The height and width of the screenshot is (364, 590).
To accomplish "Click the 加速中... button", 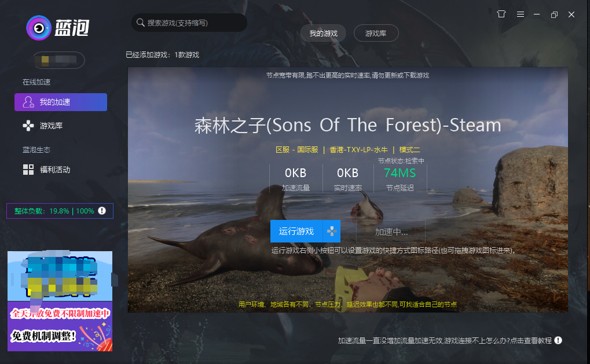I will coord(391,231).
